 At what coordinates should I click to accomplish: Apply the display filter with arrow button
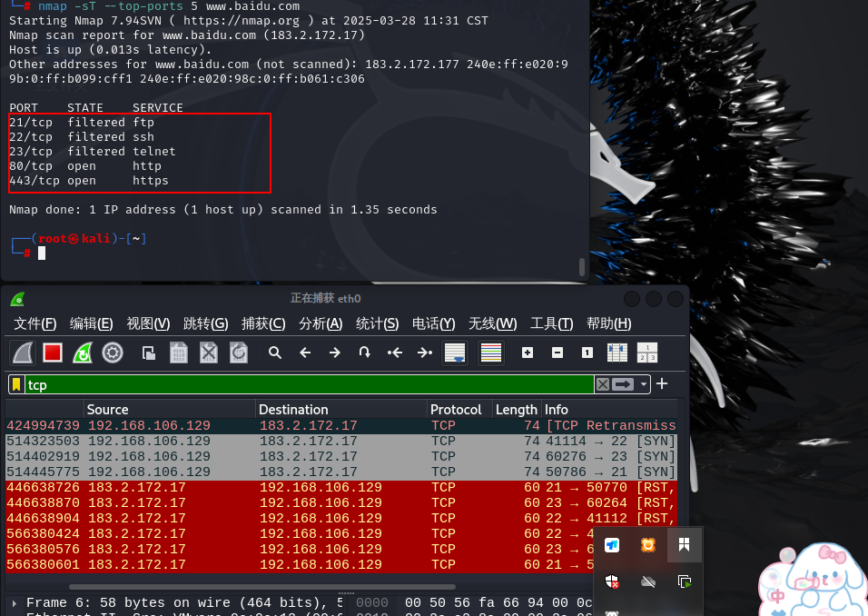623,384
